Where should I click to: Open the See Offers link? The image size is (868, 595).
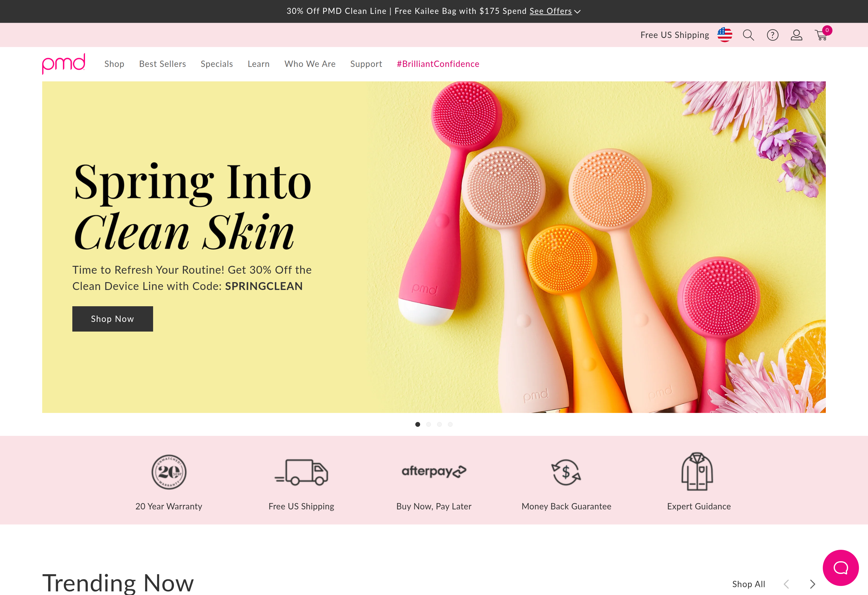point(551,11)
